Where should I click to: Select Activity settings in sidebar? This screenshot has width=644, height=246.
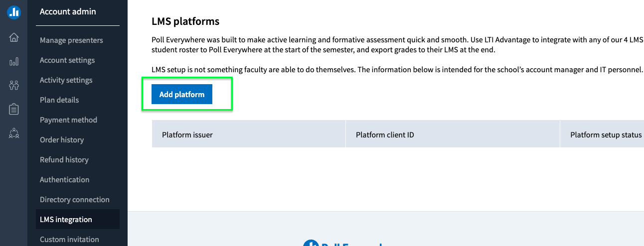66,80
